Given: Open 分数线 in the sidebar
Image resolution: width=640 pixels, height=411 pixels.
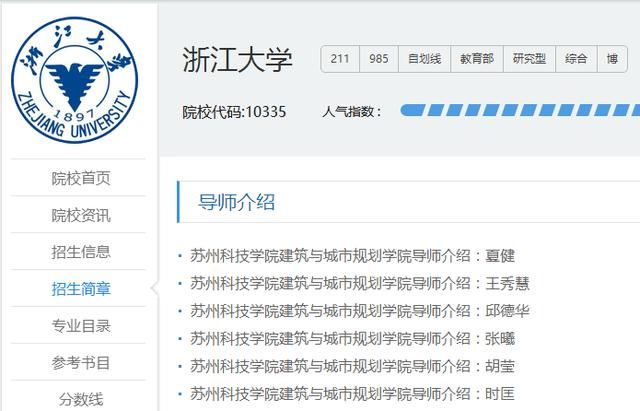Looking at the screenshot, I should point(81,399).
